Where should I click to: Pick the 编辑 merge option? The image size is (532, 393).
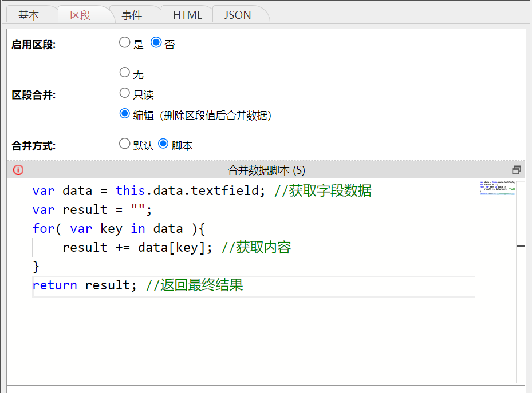point(125,114)
